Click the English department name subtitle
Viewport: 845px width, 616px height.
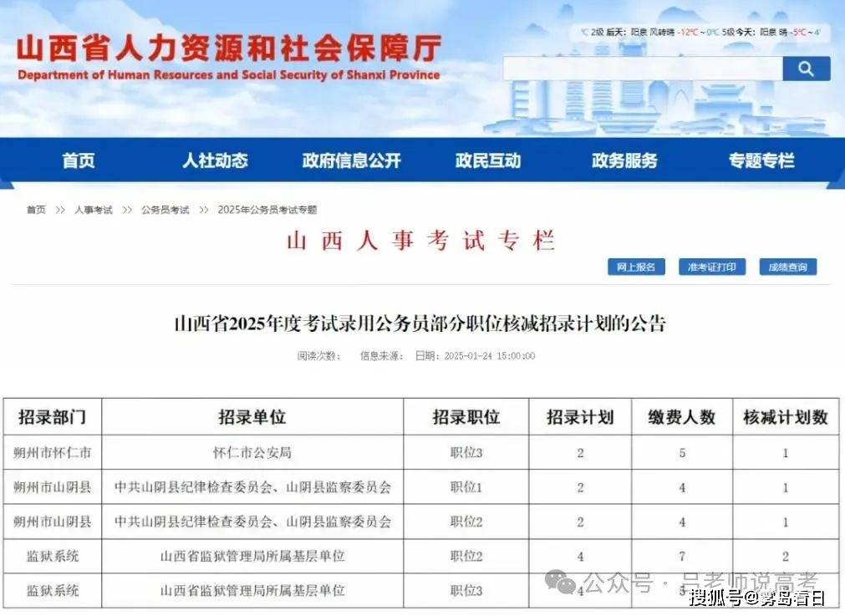229,75
